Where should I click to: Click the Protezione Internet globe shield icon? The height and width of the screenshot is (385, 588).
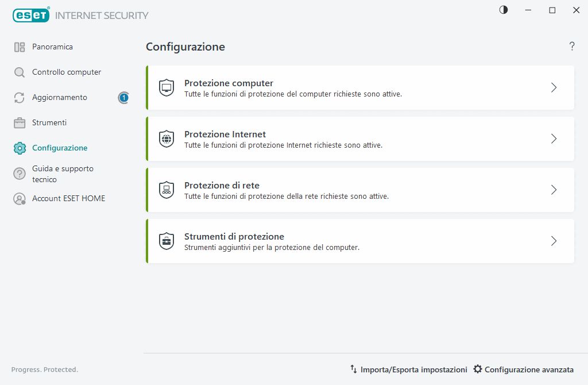pyautogui.click(x=167, y=139)
